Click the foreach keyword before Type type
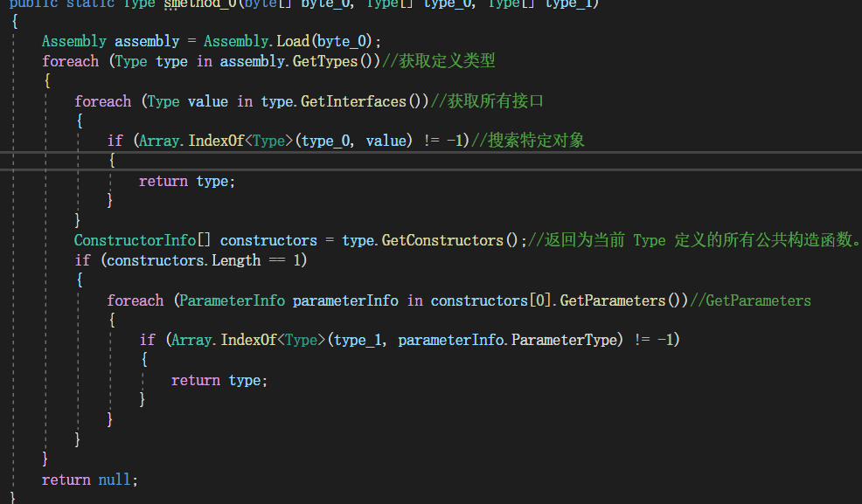862x504 pixels. [70, 61]
